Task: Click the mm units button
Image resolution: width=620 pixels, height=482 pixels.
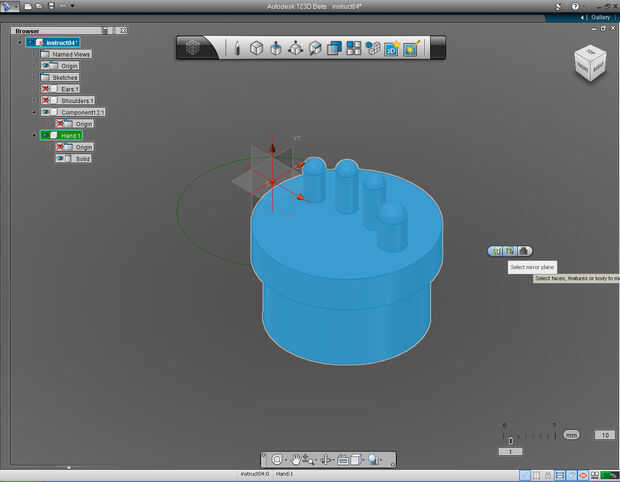Action: (571, 435)
